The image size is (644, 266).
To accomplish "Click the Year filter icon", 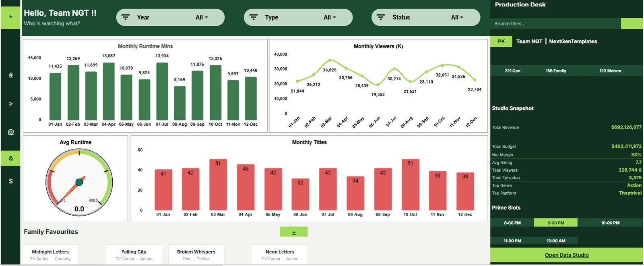I will coord(126,17).
